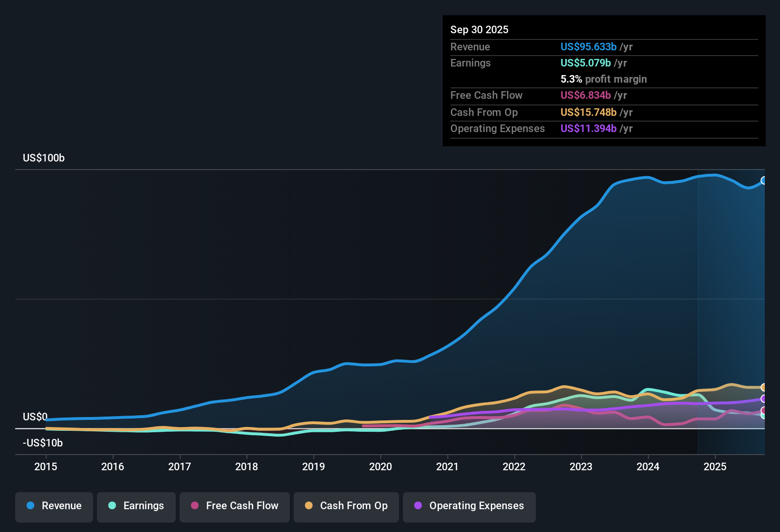
Task: Click the Operating Expenses value US$11.394b
Action: [x=589, y=129]
